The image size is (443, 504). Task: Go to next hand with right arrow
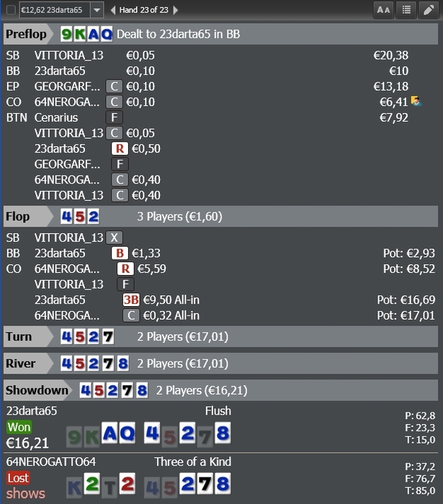[x=176, y=10]
